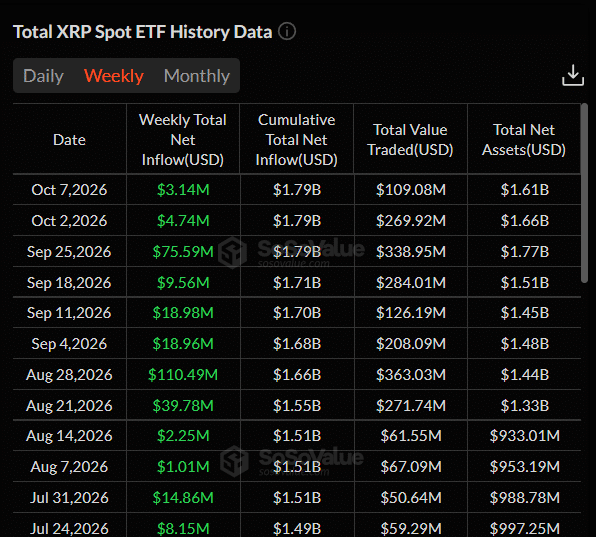Screen dimensions: 596x537
Task: Click the $1.77B net assets for Sep 25
Action: (525, 252)
